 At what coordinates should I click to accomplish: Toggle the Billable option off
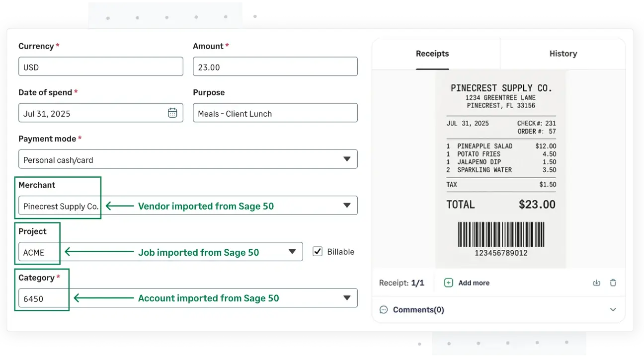(x=318, y=251)
